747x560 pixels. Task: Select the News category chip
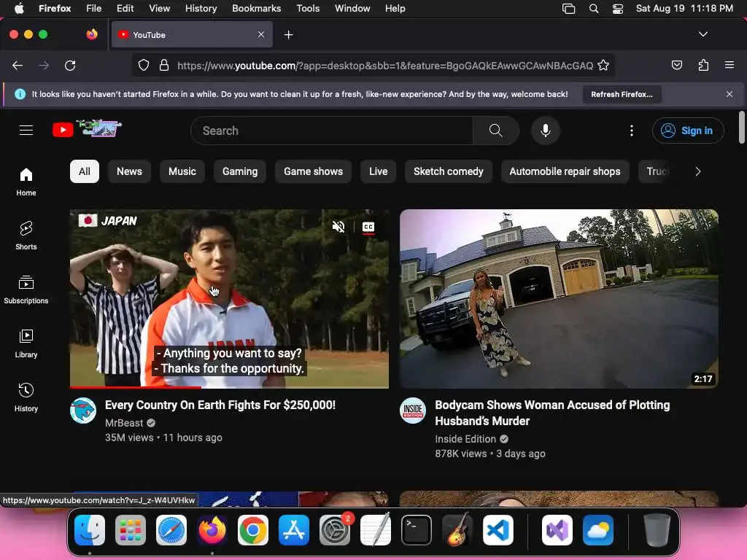(x=129, y=171)
